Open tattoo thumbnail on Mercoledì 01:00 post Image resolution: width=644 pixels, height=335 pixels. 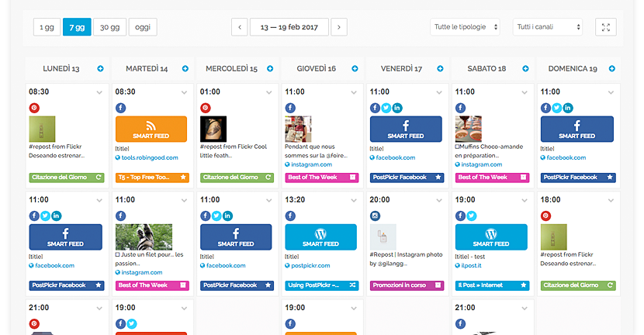pyautogui.click(x=213, y=129)
